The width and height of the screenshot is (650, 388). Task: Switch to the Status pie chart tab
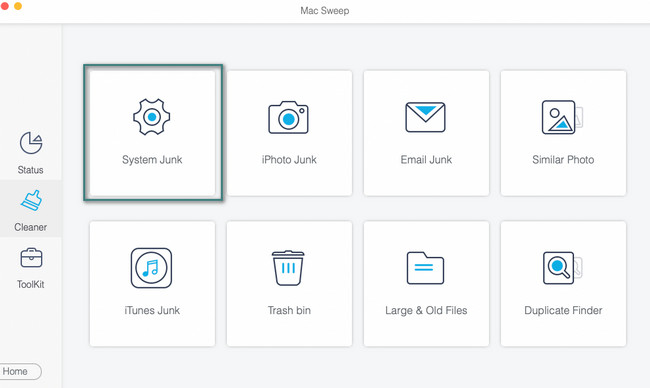[x=31, y=152]
